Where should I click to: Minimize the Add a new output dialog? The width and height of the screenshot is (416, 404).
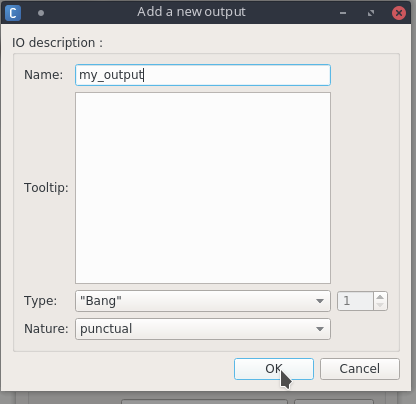[343, 13]
